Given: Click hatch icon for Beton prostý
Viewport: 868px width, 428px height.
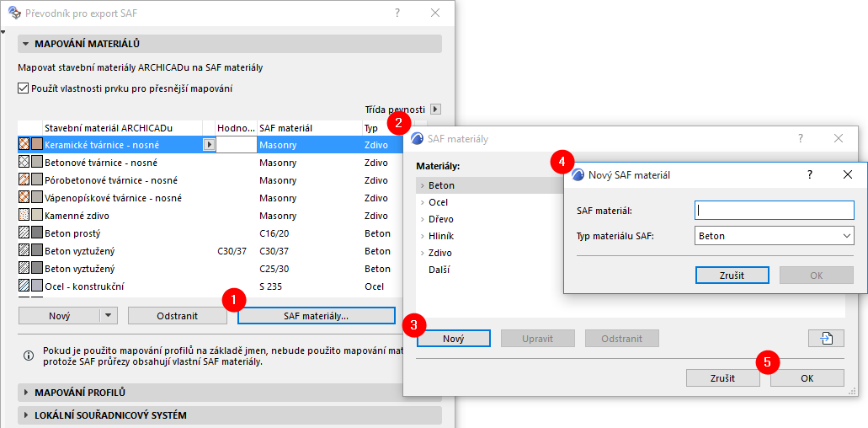Looking at the screenshot, I should [24, 233].
